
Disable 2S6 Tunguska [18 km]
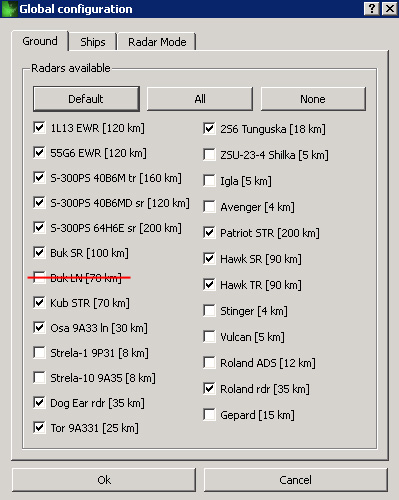[209, 129]
